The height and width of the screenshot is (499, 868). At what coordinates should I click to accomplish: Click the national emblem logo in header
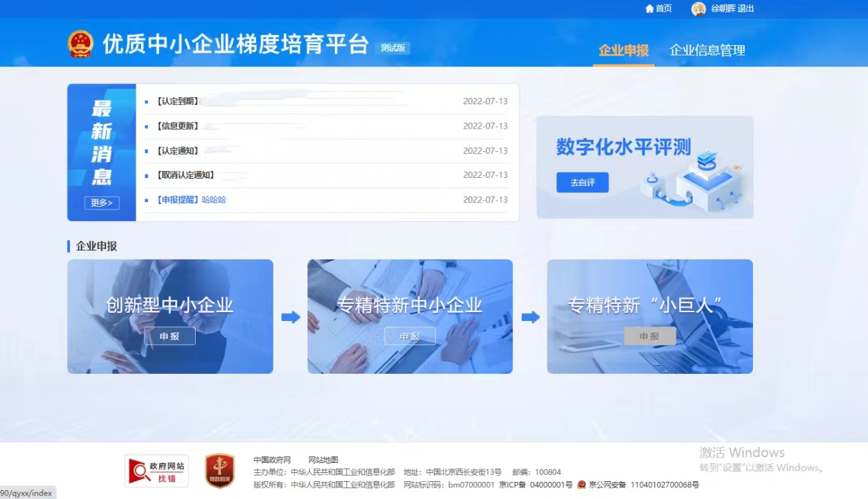click(80, 44)
